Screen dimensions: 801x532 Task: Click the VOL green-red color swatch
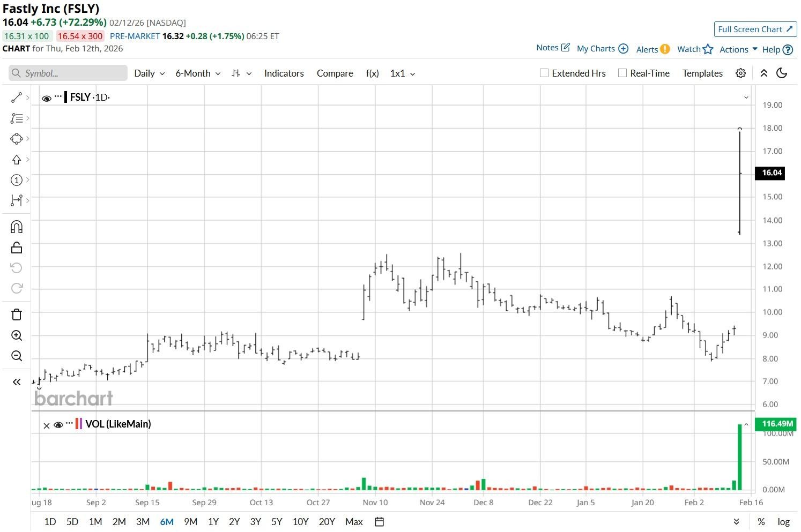point(79,424)
